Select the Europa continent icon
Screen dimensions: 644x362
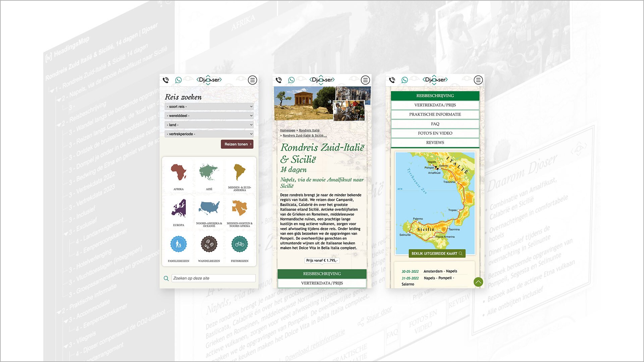pos(178,208)
